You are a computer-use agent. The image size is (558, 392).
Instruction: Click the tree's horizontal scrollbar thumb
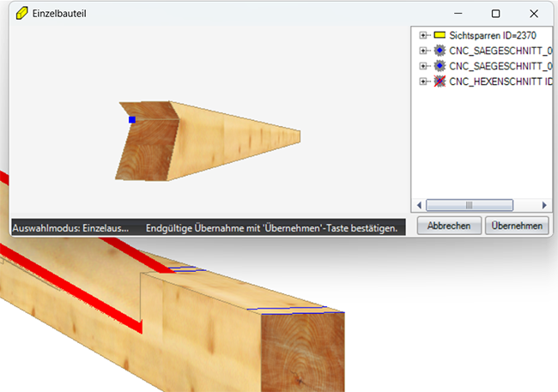coord(469,206)
